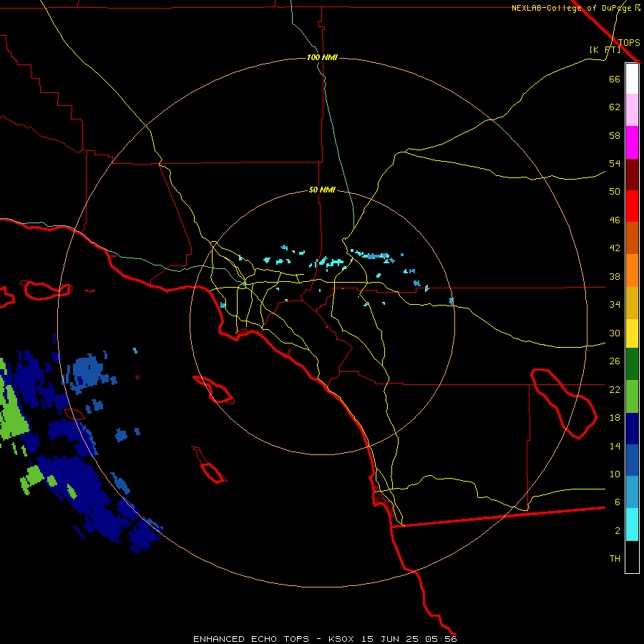Click the light blue 6-10 legend swatch
This screenshot has height=644, width=644.
(x=632, y=492)
